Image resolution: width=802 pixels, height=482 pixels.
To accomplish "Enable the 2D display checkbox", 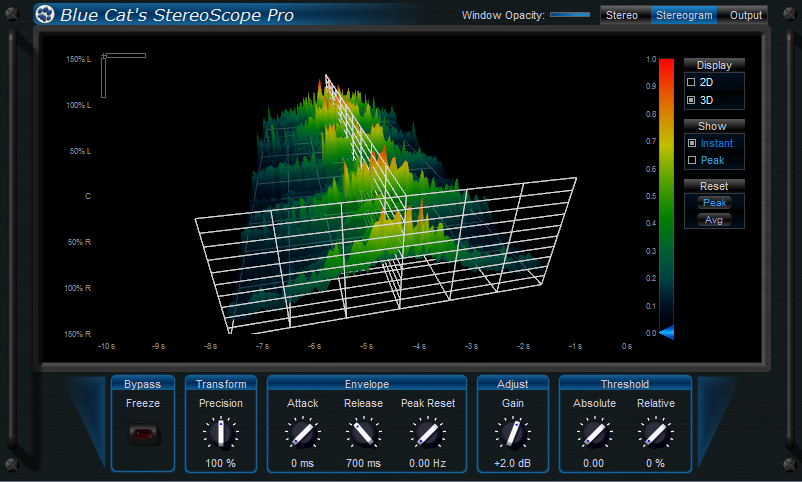I will click(692, 82).
